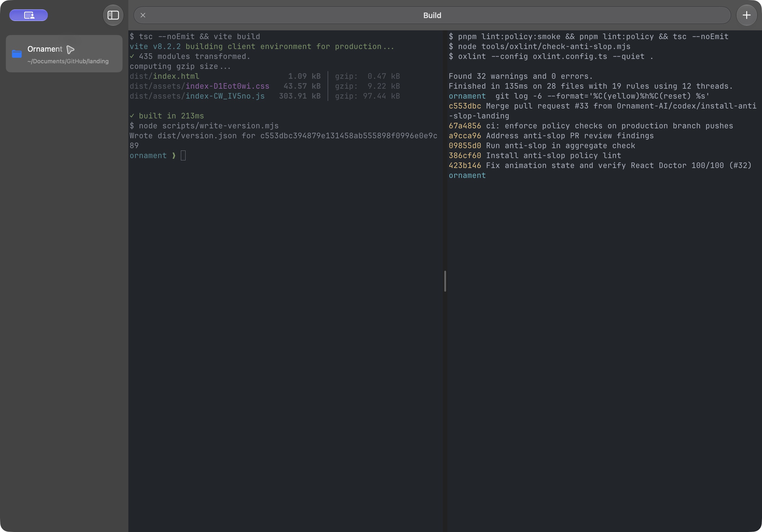Screen dimensions: 762x532
Task: Close the Build tab
Action: [x=143, y=15]
